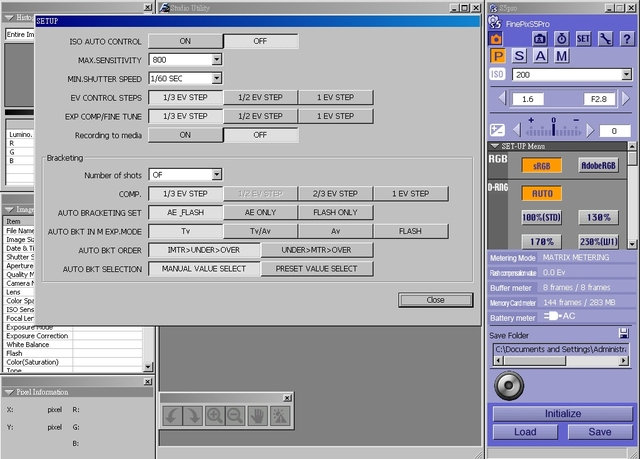This screenshot has width=640, height=459.
Task: Select sRGB color space button
Action: pos(541,166)
